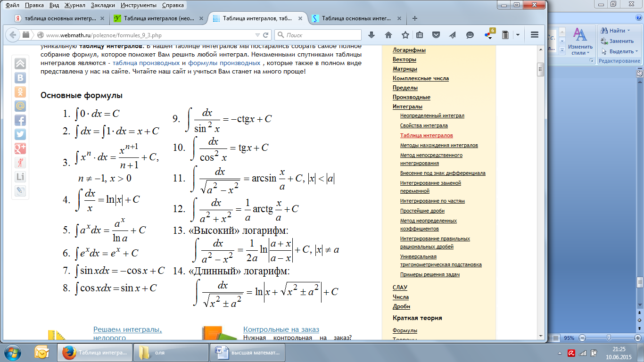Click the LiveJournal pencil share icon
The image size is (644, 362).
point(20,191)
